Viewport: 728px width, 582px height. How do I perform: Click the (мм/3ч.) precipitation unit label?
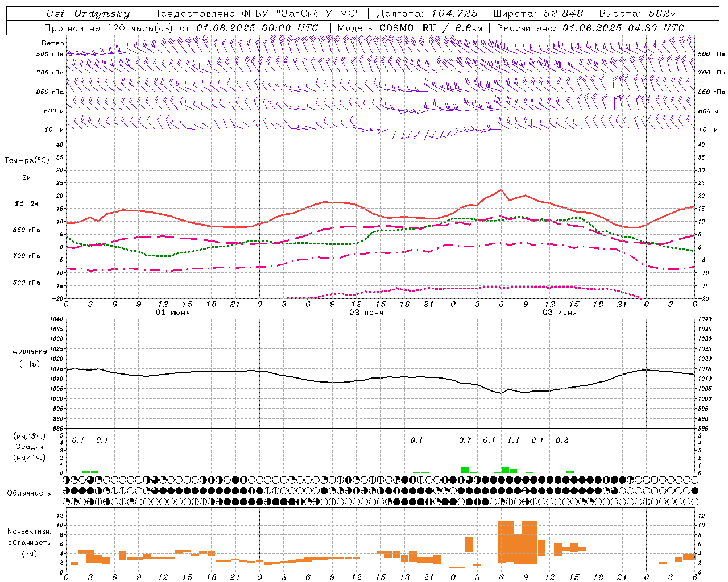[30, 436]
